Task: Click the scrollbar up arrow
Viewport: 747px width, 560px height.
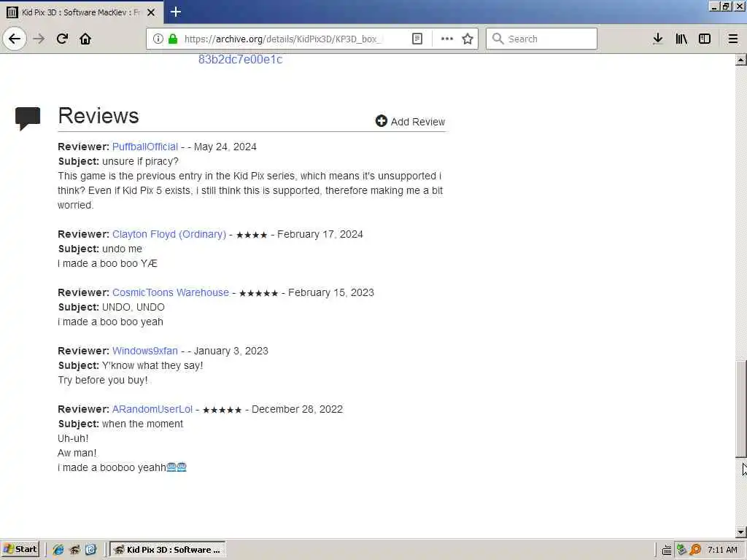Action: (x=741, y=60)
